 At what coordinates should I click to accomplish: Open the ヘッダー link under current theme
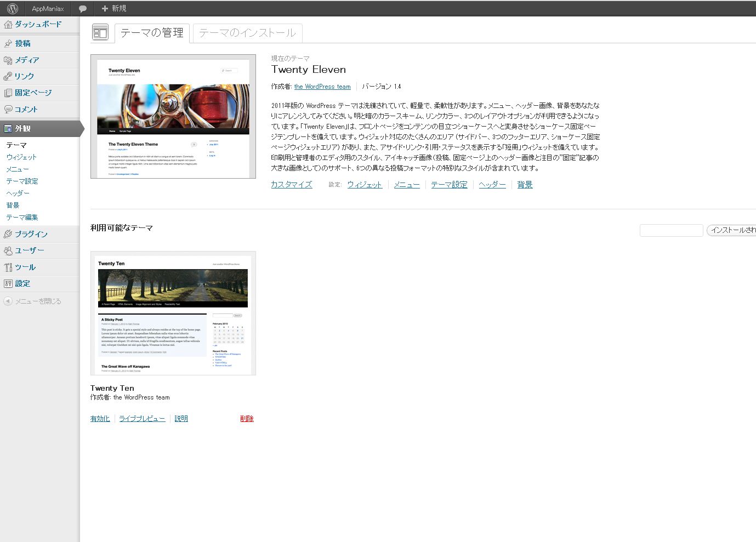tap(492, 185)
